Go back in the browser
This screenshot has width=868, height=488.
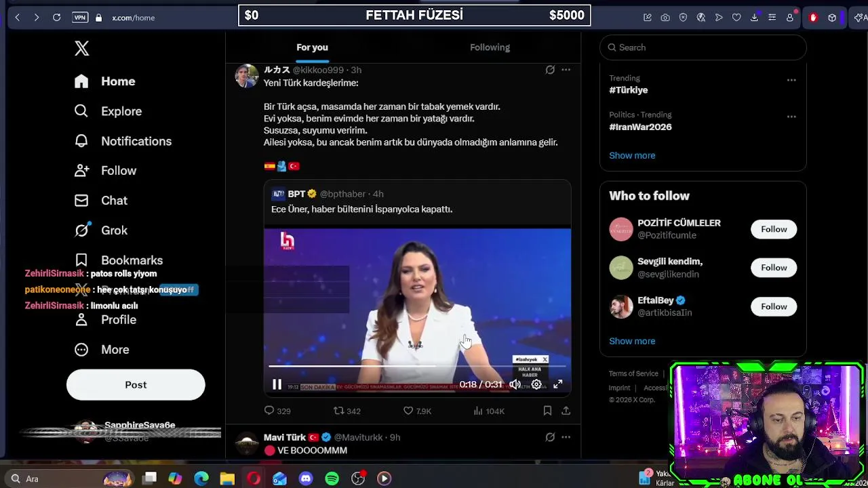click(18, 18)
